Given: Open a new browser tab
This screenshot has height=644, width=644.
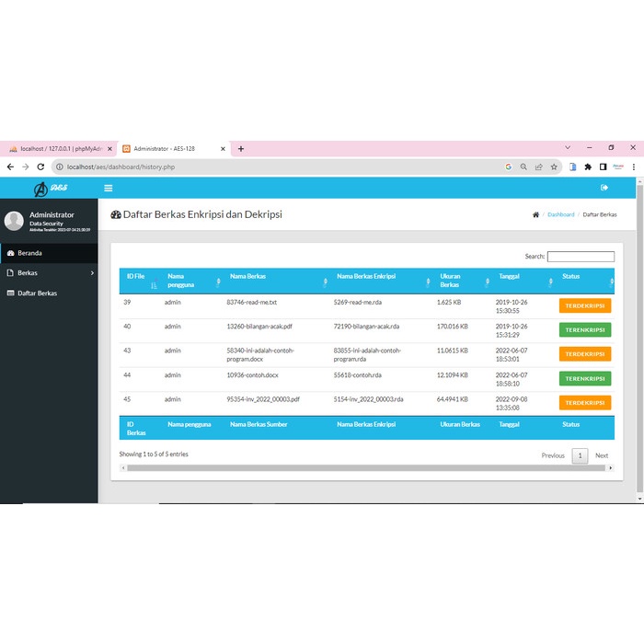Looking at the screenshot, I should point(241,149).
